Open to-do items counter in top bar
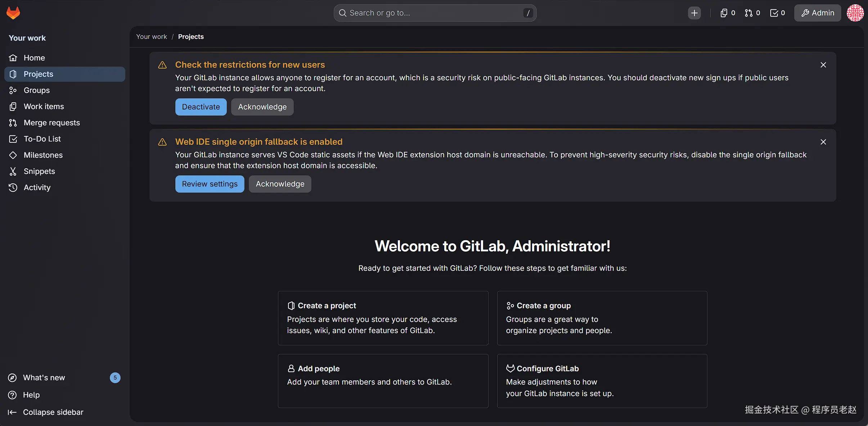 coord(777,13)
